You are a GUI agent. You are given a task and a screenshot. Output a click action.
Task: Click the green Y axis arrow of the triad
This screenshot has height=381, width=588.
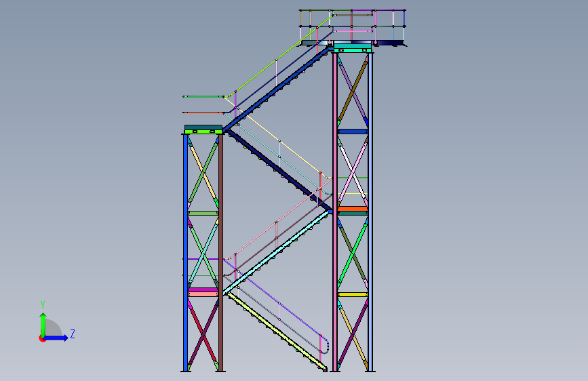click(43, 324)
